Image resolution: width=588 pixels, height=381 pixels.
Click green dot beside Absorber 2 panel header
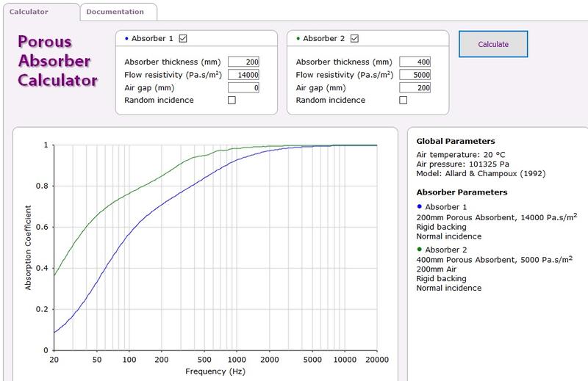(298, 38)
